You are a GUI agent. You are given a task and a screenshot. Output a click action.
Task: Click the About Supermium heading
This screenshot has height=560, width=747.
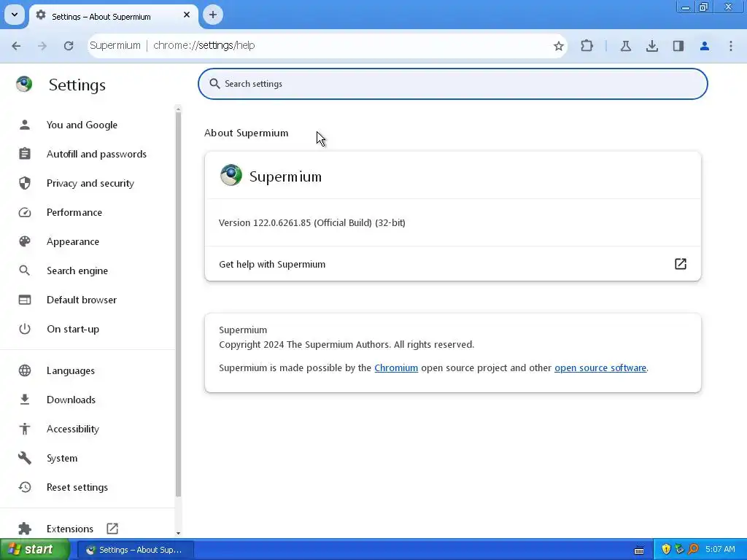(x=247, y=133)
